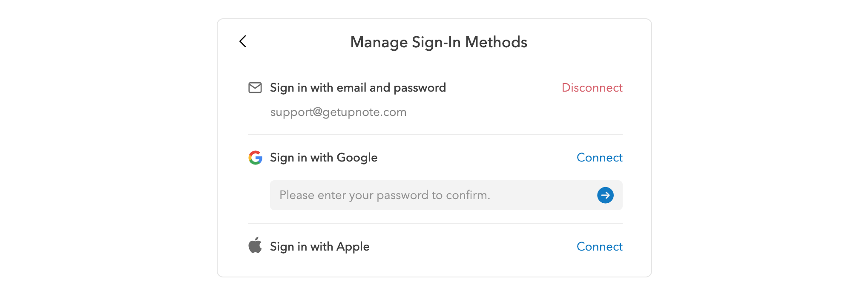
Task: Connect the Google sign-in method
Action: (599, 158)
